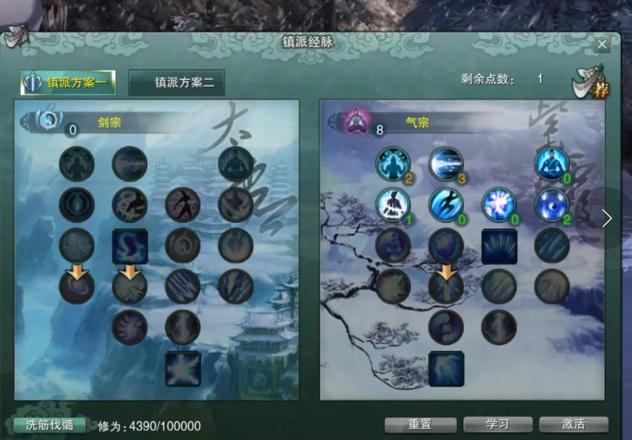Click the 重置 reset button
Viewport: 632px width, 440px height.
(420, 425)
